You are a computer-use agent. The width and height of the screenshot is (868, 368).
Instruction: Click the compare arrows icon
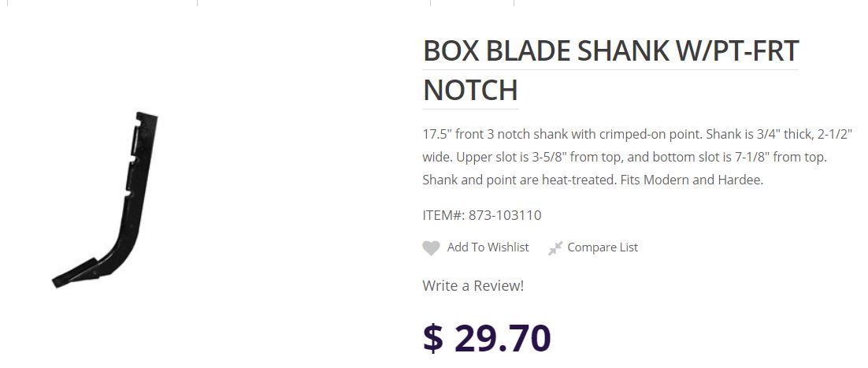[555, 248]
